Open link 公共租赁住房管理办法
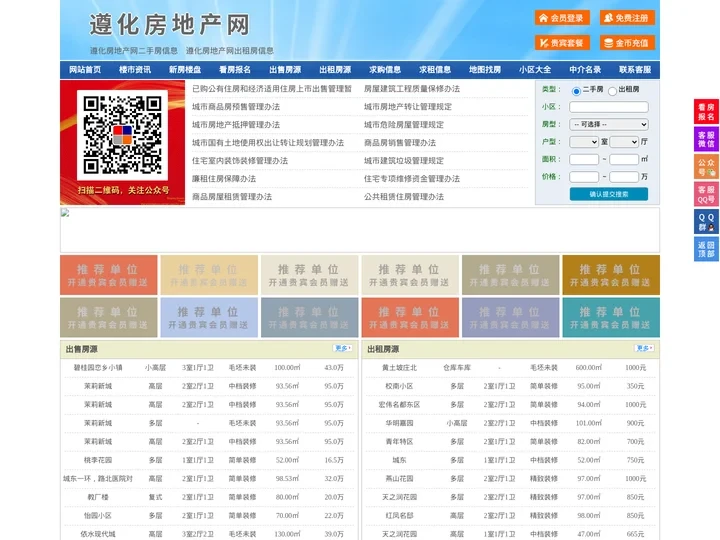The image size is (720, 540). pyautogui.click(x=404, y=197)
